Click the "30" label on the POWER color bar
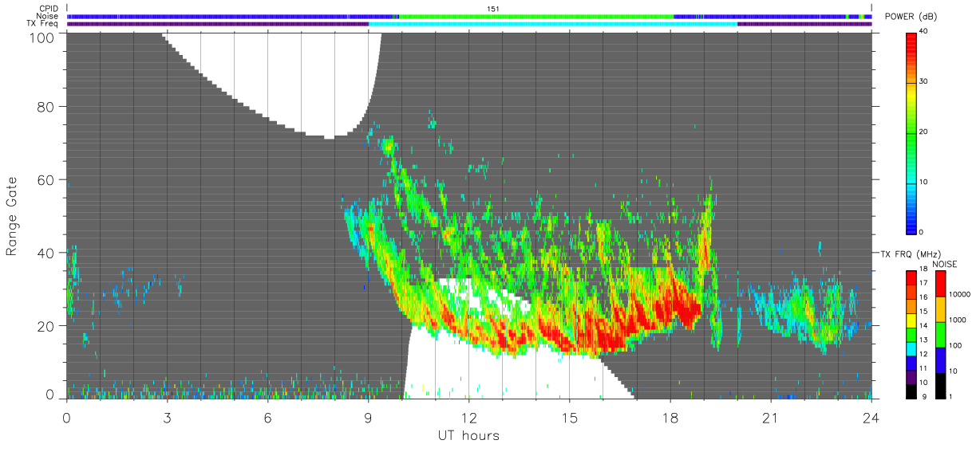This screenshot has width=980, height=452. [924, 81]
